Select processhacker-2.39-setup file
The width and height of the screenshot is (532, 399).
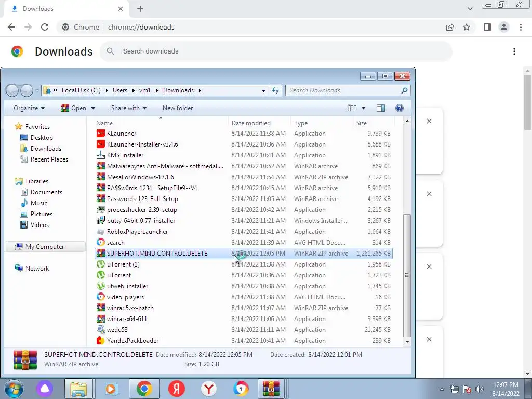pos(142,210)
